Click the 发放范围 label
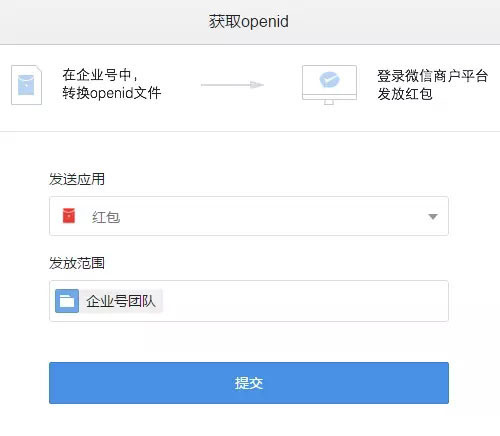This screenshot has height=436, width=500. (77, 263)
